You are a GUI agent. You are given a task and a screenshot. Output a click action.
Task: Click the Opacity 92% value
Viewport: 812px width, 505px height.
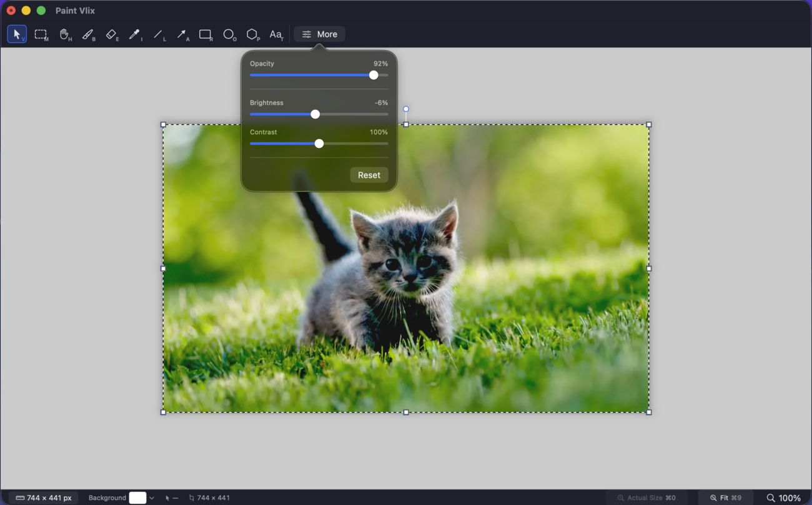coord(380,64)
